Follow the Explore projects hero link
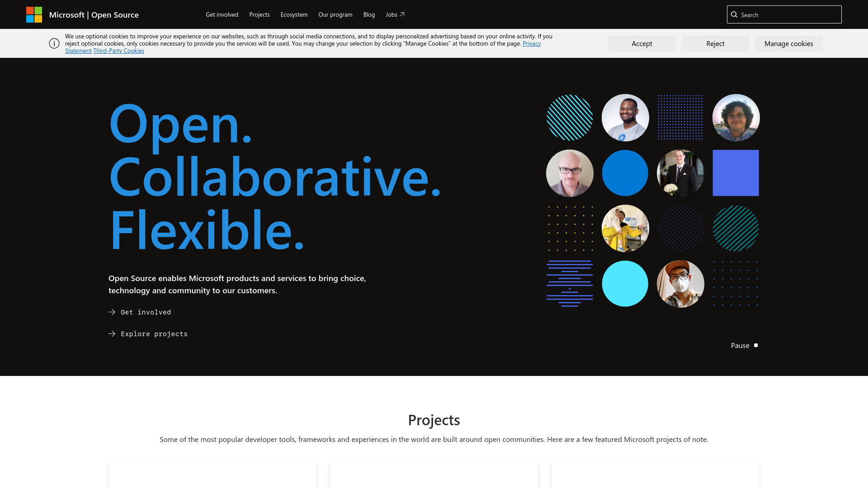868x488 pixels. coord(148,334)
